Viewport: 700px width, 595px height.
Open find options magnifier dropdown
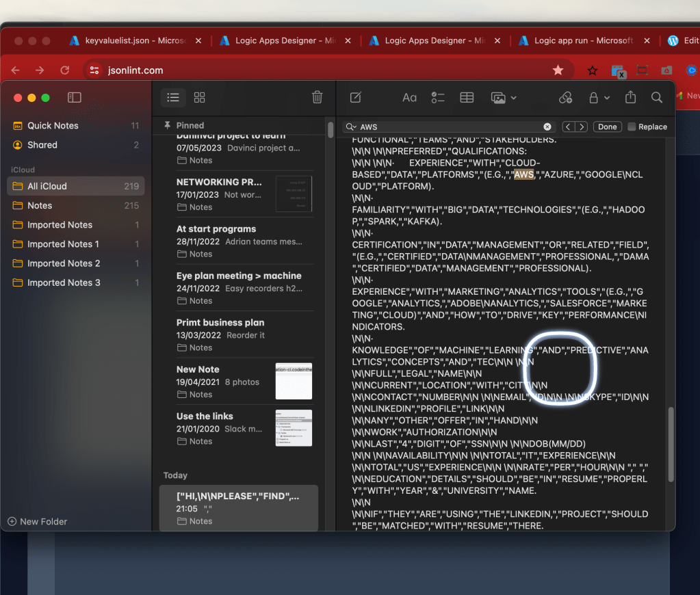click(x=351, y=127)
